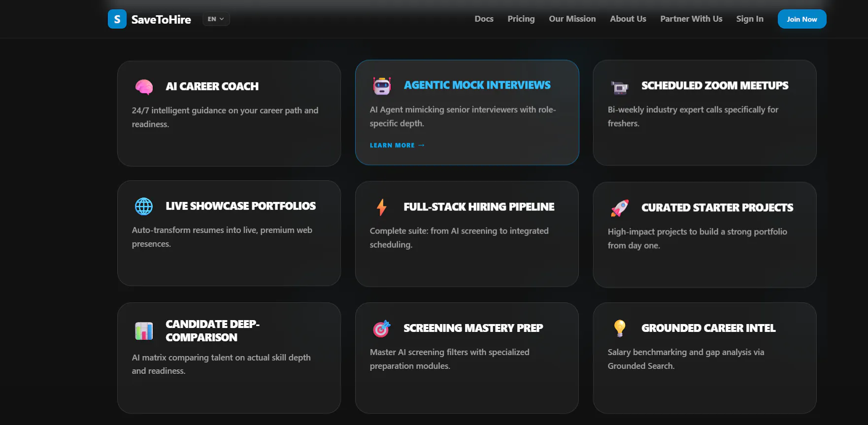868x425 pixels.
Task: Click the globe icon for Live Showcase Portfolios
Action: coord(144,206)
